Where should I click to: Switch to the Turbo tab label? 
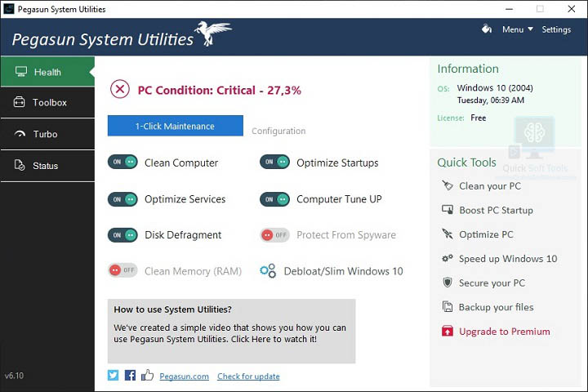click(46, 134)
